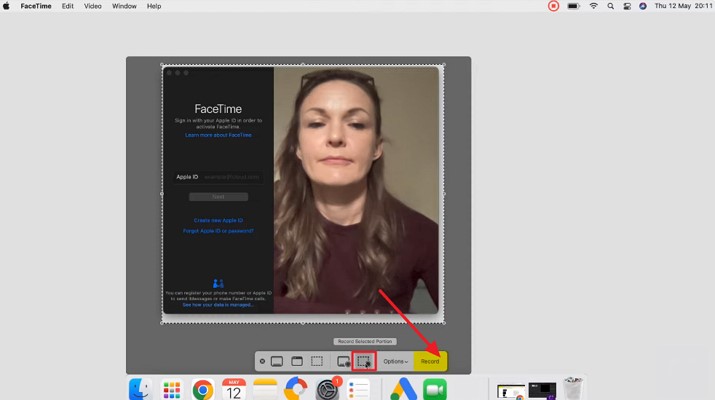
Task: Open Notes from the Dock
Action: click(265, 390)
